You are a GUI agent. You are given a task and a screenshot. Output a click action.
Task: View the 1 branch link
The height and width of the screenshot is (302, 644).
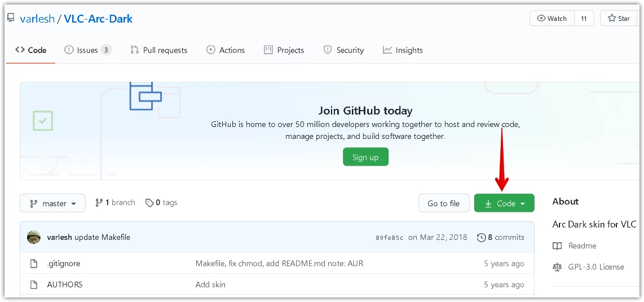(x=115, y=203)
